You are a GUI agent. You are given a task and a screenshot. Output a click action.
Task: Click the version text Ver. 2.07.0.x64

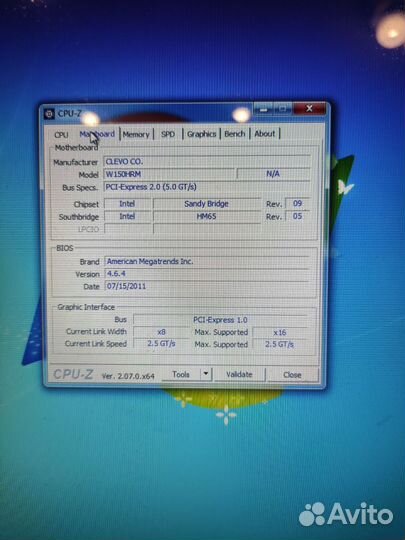[128, 376]
